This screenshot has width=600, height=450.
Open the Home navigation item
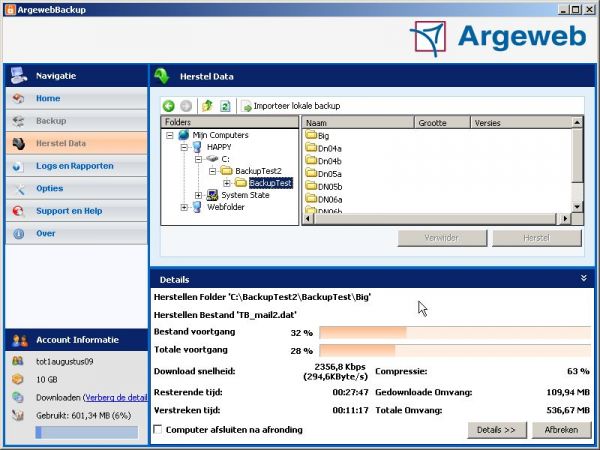[x=77, y=99]
